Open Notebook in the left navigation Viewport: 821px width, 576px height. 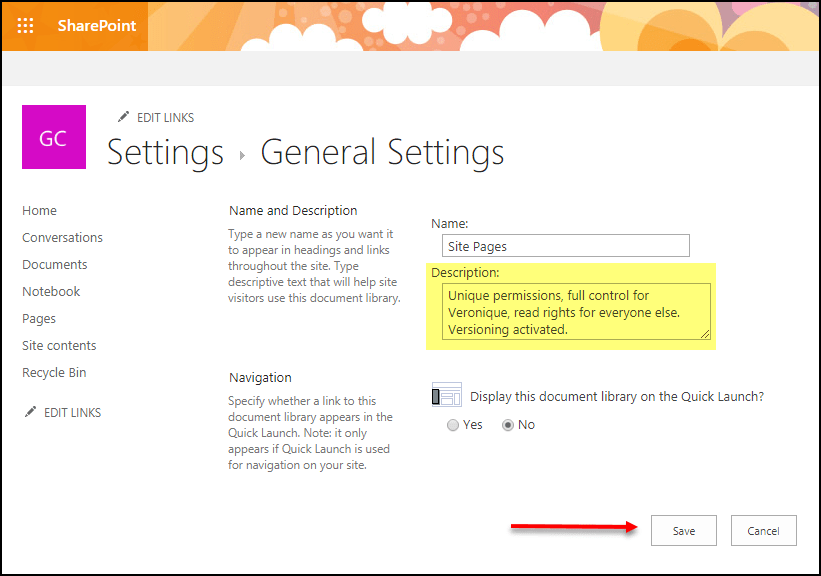[51, 292]
